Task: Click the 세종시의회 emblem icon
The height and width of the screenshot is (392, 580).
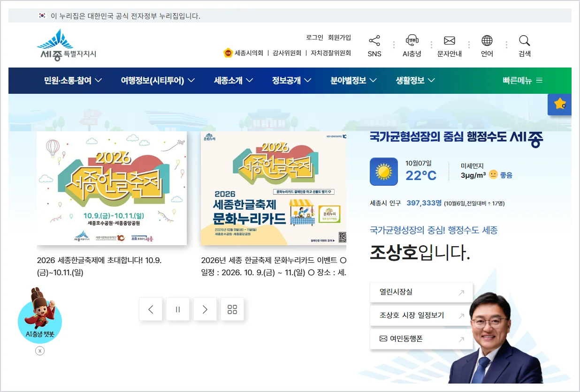Action: (228, 53)
